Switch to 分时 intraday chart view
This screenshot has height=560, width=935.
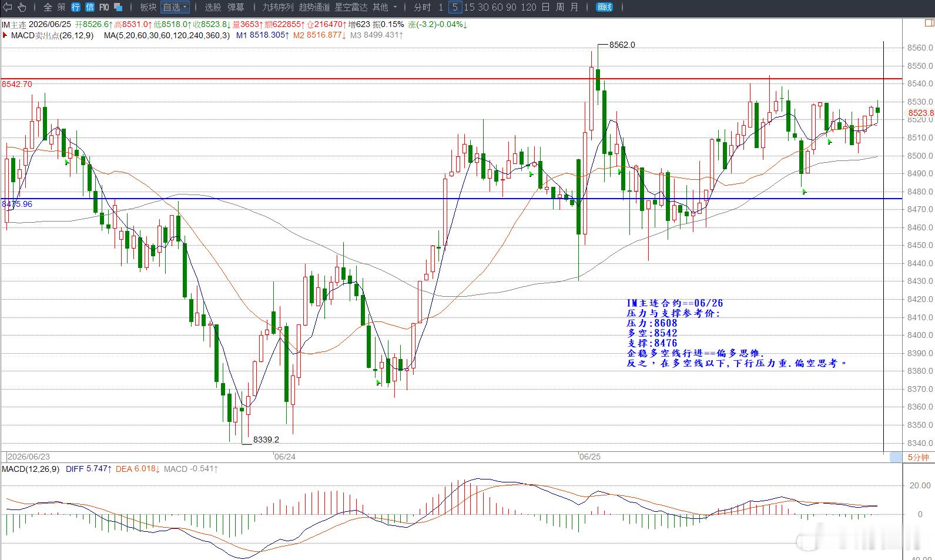coord(423,7)
